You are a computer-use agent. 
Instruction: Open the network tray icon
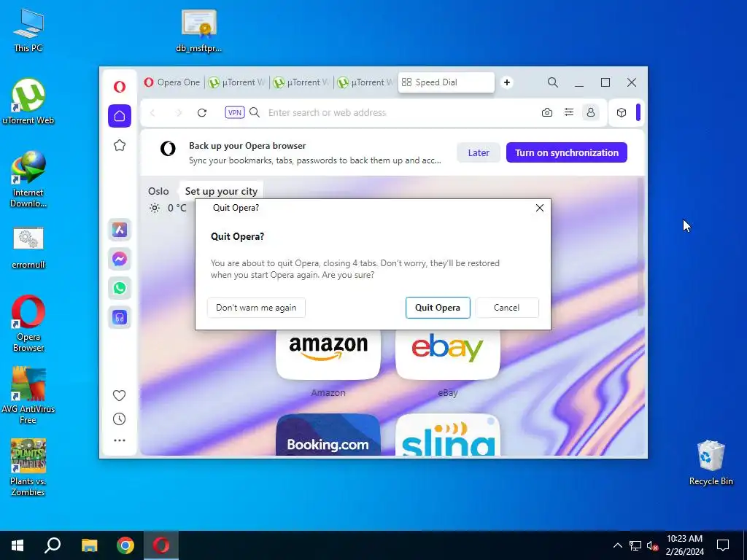point(635,545)
